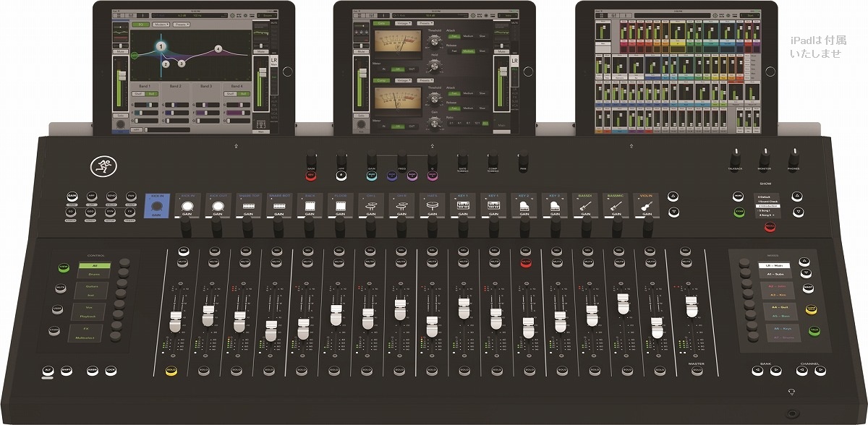Toggle the LOCK button at bottom left
This screenshot has height=425, width=868.
coord(111,371)
